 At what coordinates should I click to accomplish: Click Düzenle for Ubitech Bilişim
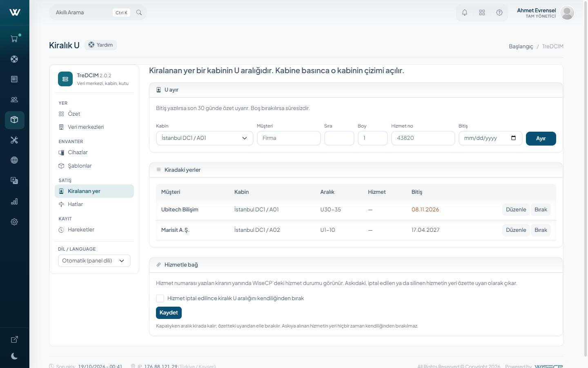516,210
